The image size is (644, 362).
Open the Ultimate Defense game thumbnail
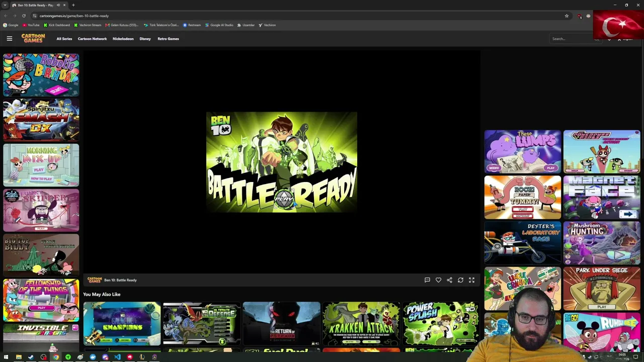coord(201,324)
